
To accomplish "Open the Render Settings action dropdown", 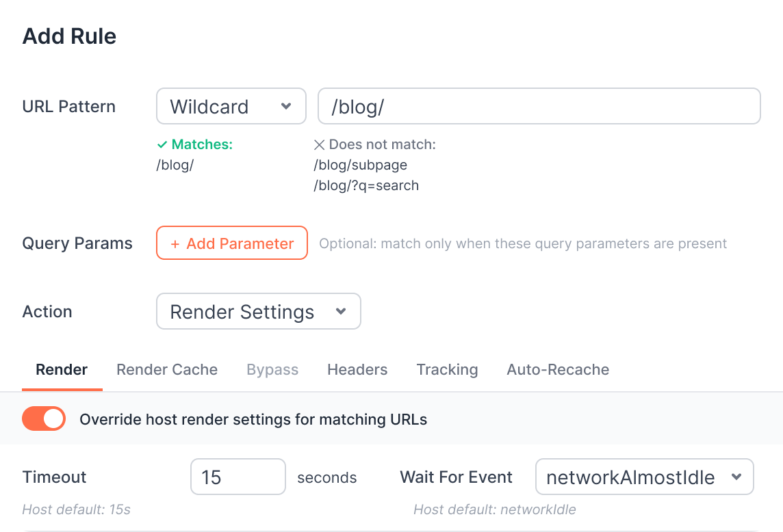I will pyautogui.click(x=259, y=311).
